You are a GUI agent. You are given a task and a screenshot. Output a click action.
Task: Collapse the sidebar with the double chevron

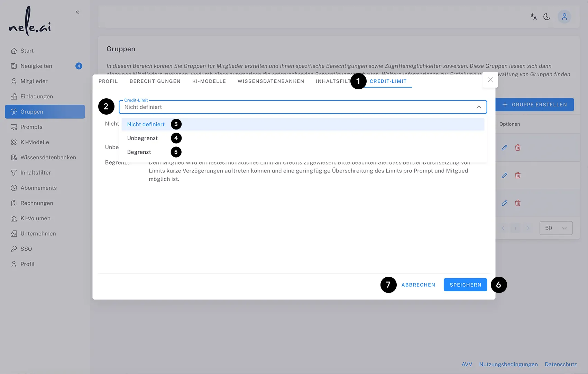(x=77, y=12)
